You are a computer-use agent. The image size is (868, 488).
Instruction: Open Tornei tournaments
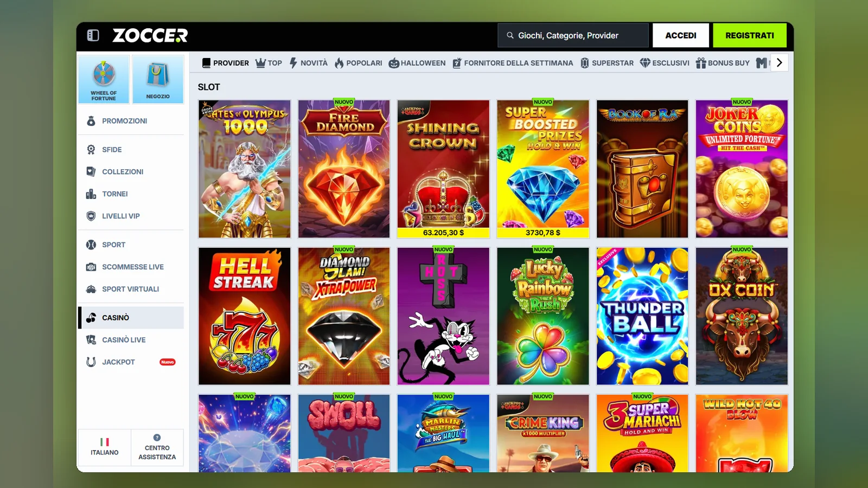(x=131, y=194)
